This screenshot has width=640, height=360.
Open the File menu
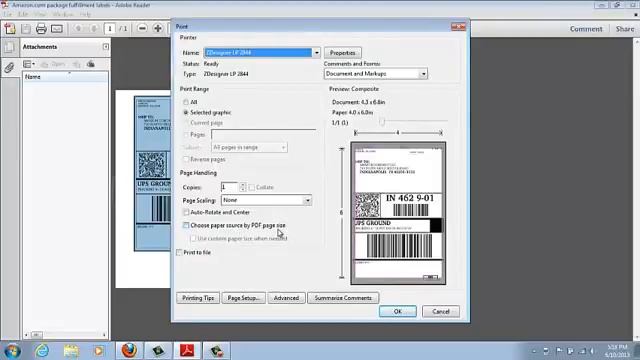[8, 14]
